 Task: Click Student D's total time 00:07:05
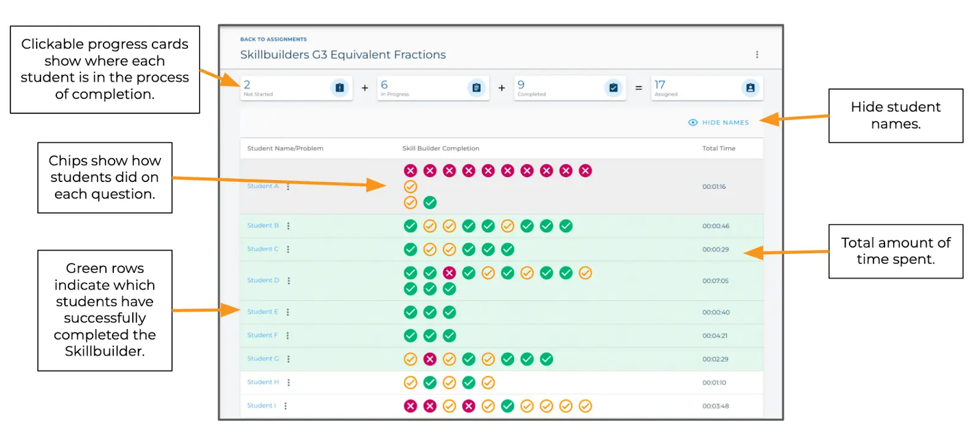tap(715, 281)
